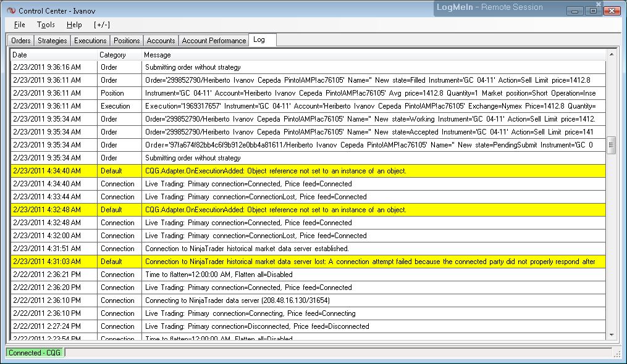627x364 pixels.
Task: Close the LogMeIn Remote Session overlay
Action: (599, 4)
